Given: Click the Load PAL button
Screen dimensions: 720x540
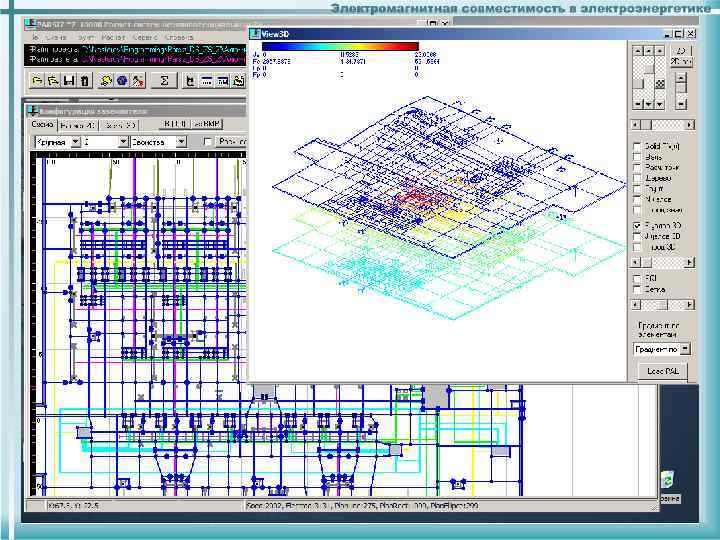Looking at the screenshot, I should 663,371.
